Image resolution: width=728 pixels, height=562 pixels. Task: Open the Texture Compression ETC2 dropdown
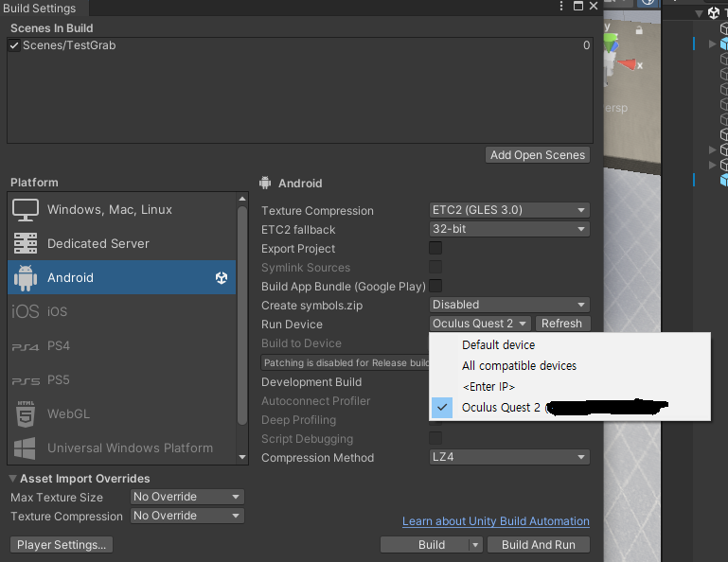click(x=509, y=210)
